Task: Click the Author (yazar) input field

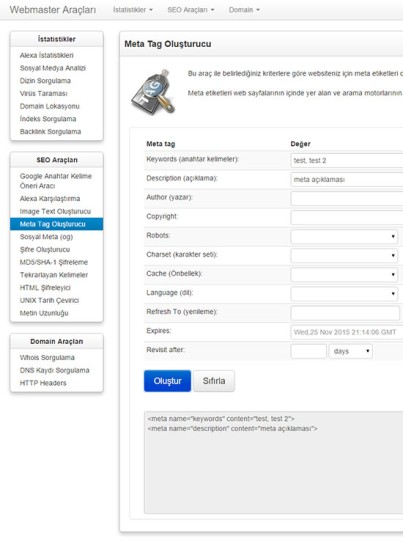Action: click(347, 199)
